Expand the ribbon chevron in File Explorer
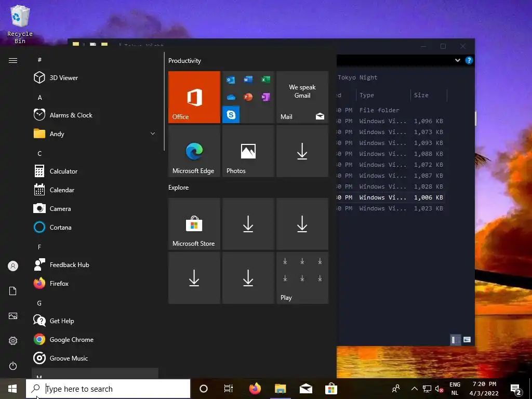The height and width of the screenshot is (399, 532). click(457, 60)
